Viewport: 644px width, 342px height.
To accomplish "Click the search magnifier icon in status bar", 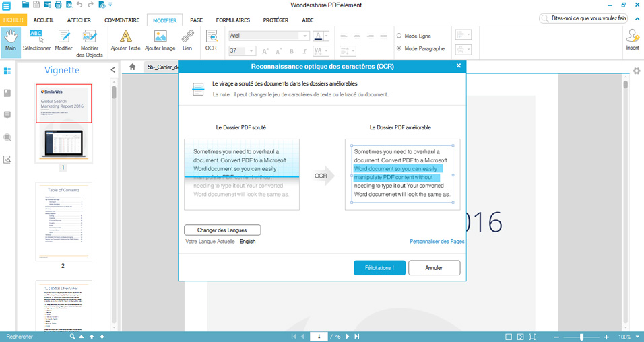I will pyautogui.click(x=72, y=337).
